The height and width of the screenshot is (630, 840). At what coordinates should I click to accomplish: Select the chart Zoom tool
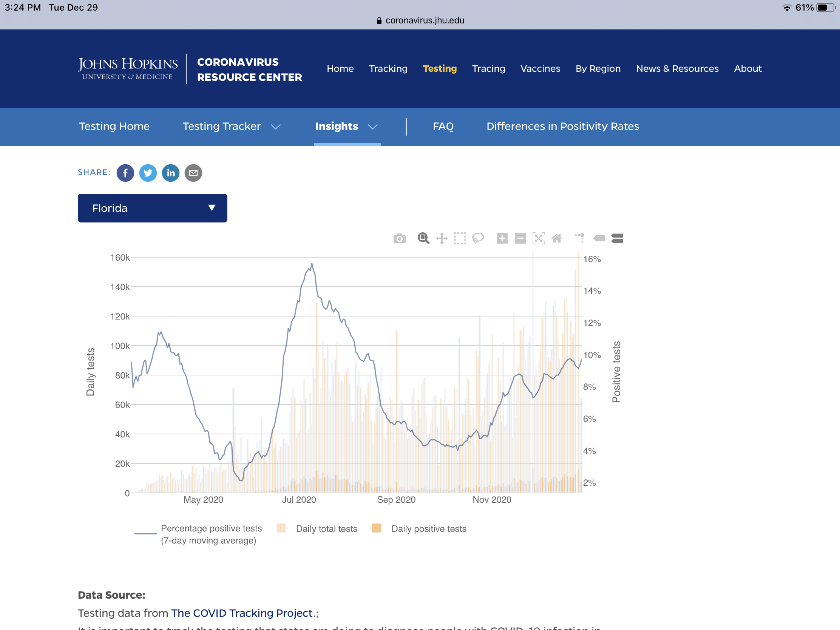coord(423,238)
